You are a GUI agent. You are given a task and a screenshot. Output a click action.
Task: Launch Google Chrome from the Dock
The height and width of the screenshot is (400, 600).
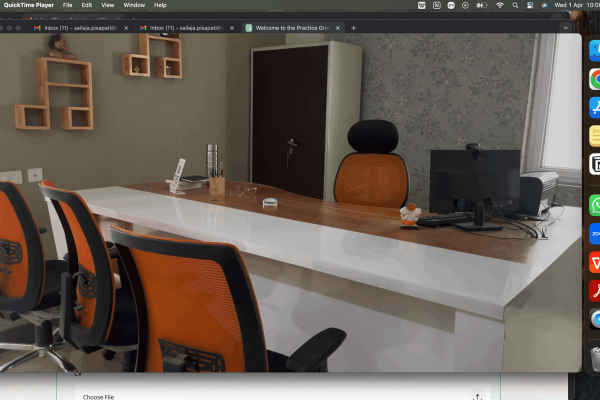pyautogui.click(x=595, y=79)
